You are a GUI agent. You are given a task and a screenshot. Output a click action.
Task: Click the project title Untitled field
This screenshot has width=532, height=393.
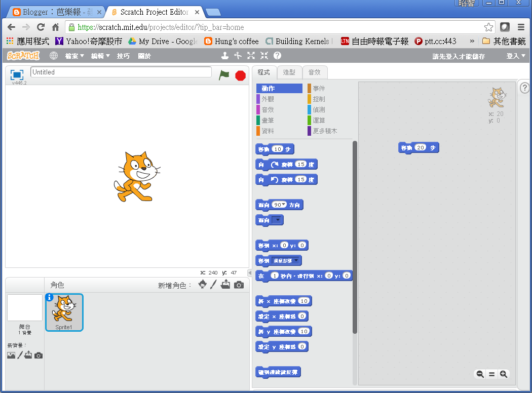[x=121, y=72]
